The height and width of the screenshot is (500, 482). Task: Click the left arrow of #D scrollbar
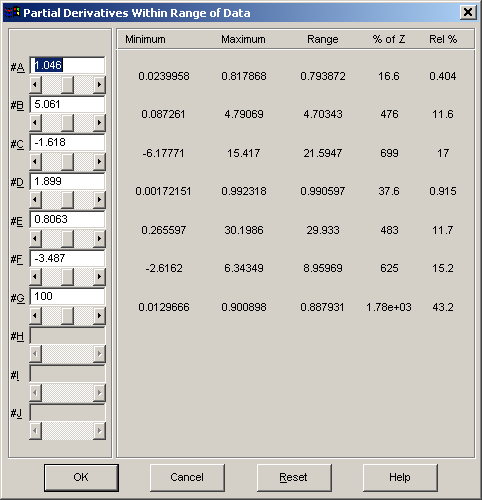click(x=35, y=200)
